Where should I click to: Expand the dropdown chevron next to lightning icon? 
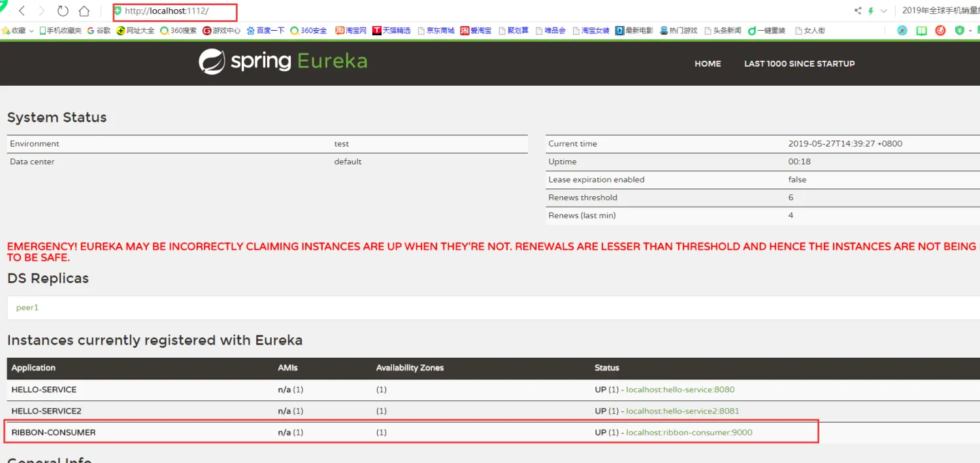click(884, 11)
